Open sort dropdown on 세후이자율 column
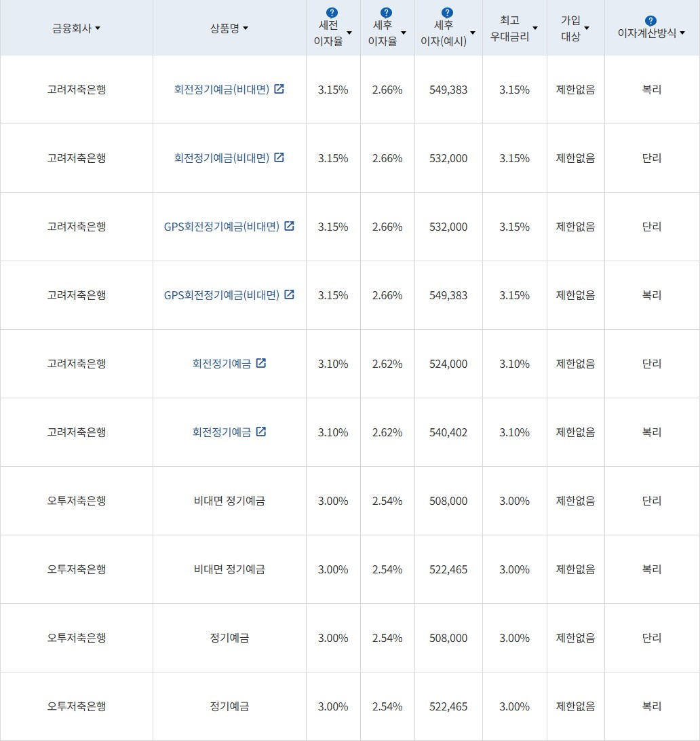The height and width of the screenshot is (741, 700). pos(404,32)
